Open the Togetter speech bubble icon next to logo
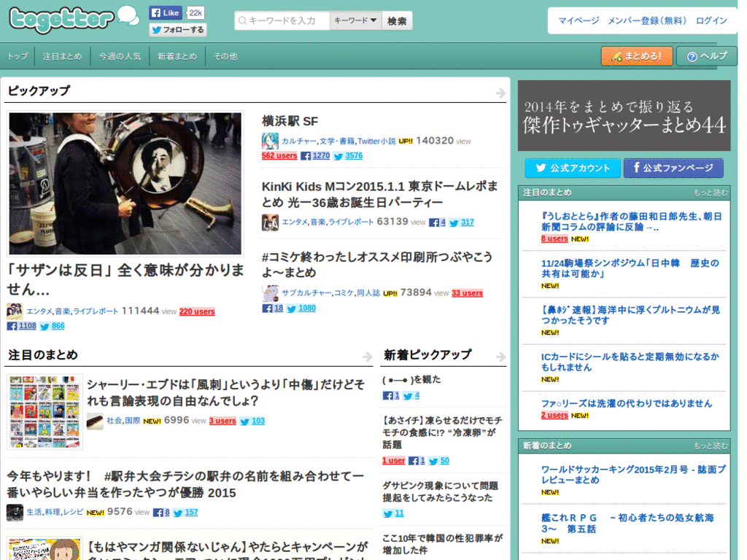The image size is (747, 560). (x=129, y=16)
